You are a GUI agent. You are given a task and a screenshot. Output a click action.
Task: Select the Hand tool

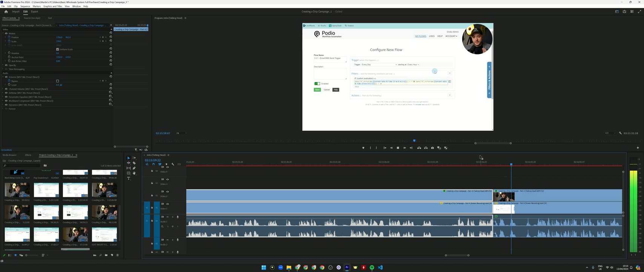(134, 173)
